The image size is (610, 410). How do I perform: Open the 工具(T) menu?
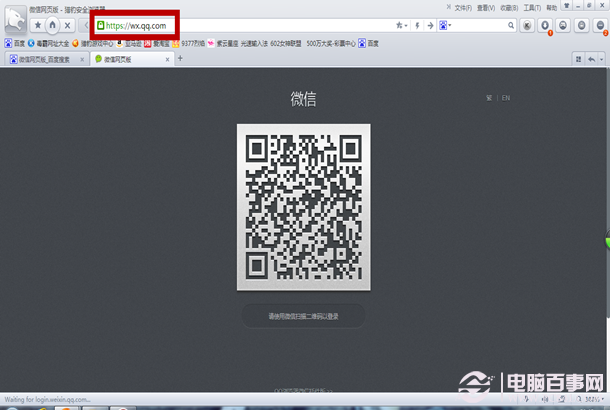tap(532, 8)
